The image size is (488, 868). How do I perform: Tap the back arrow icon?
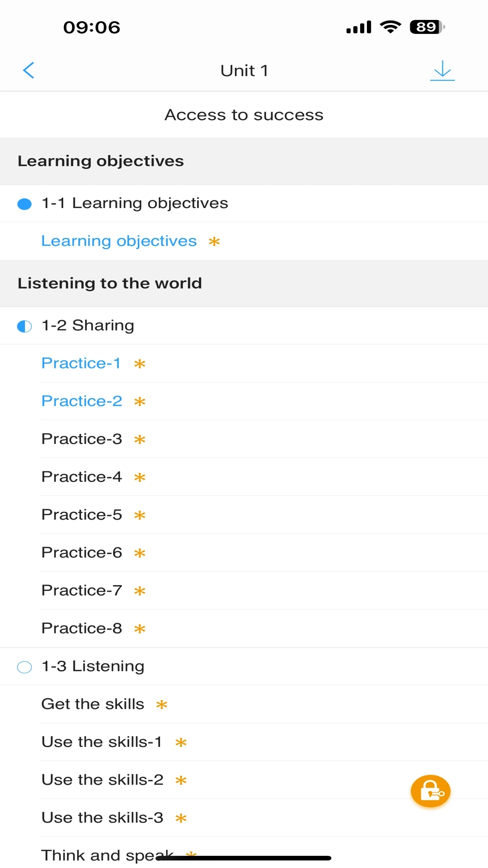[x=28, y=70]
